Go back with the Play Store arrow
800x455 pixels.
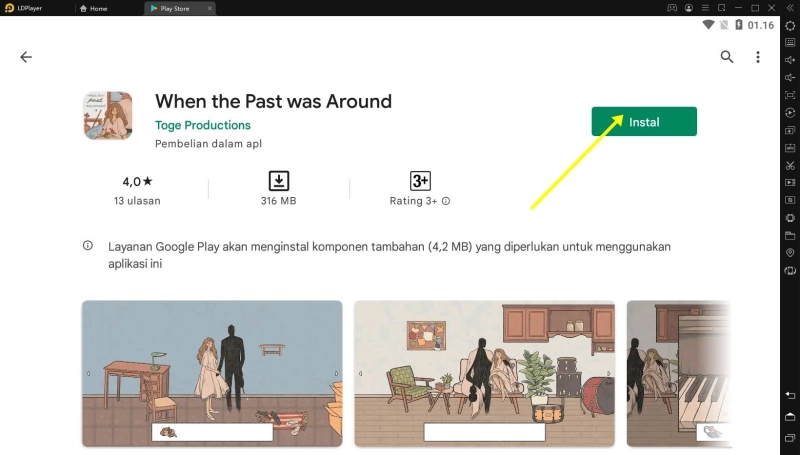[26, 57]
